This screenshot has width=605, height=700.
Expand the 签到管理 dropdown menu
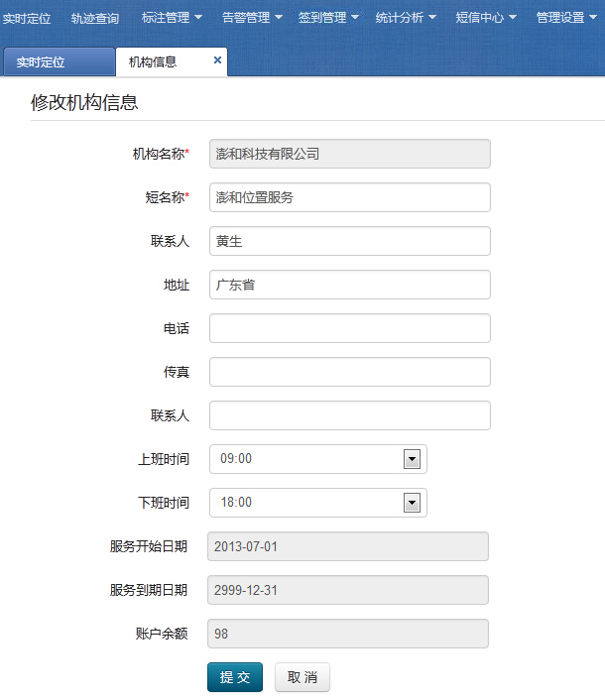pos(328,18)
